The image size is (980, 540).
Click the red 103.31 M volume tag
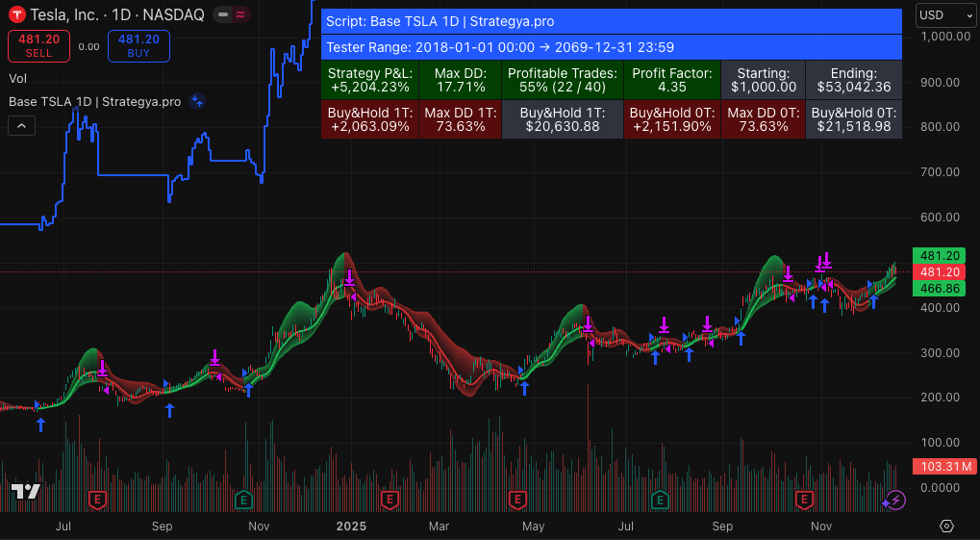(x=944, y=466)
